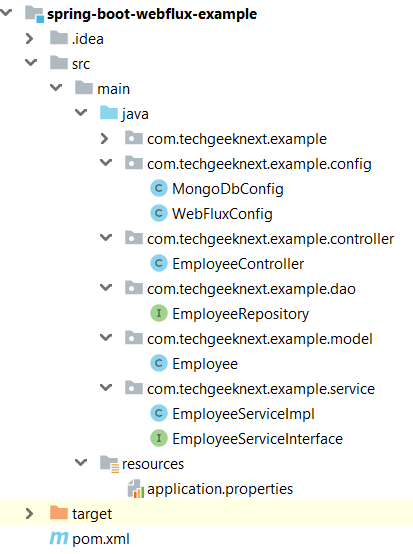The width and height of the screenshot is (413, 554).
Task: Collapse the com.techgeeknext.example.config package
Action: click(106, 163)
